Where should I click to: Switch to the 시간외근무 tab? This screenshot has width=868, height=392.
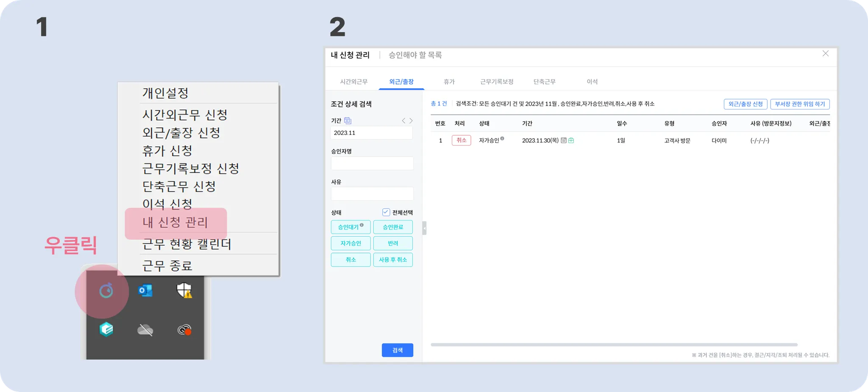pyautogui.click(x=354, y=81)
